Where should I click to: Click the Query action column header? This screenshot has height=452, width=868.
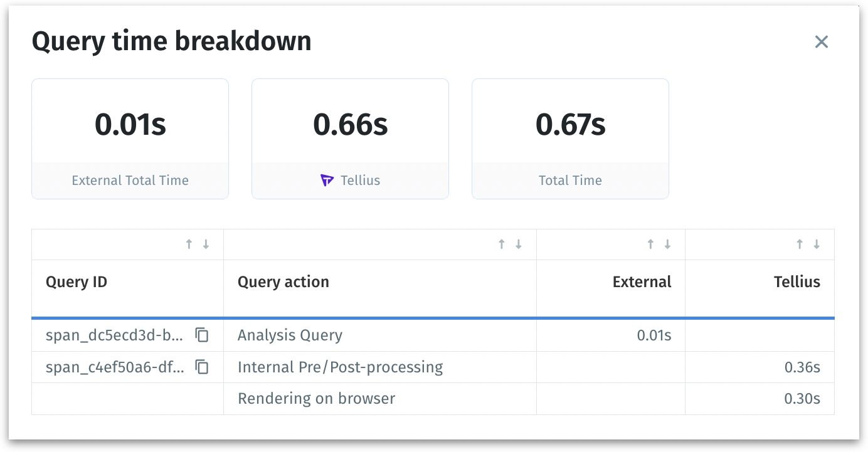pos(283,282)
